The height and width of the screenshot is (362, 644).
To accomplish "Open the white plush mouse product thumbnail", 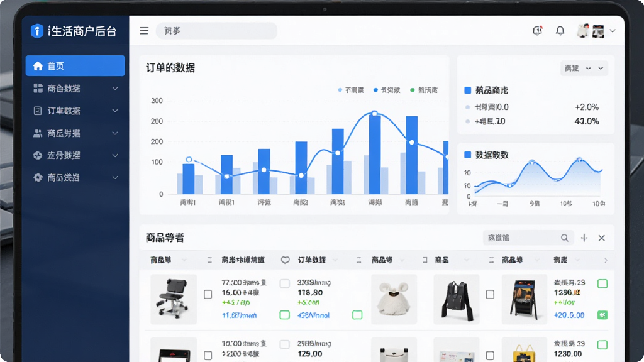I will (x=394, y=299).
